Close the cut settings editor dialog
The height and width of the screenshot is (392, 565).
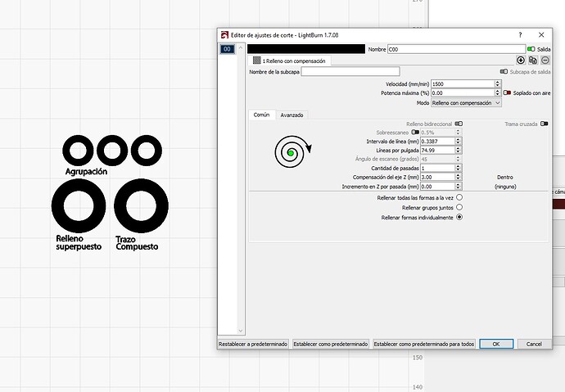coord(541,35)
